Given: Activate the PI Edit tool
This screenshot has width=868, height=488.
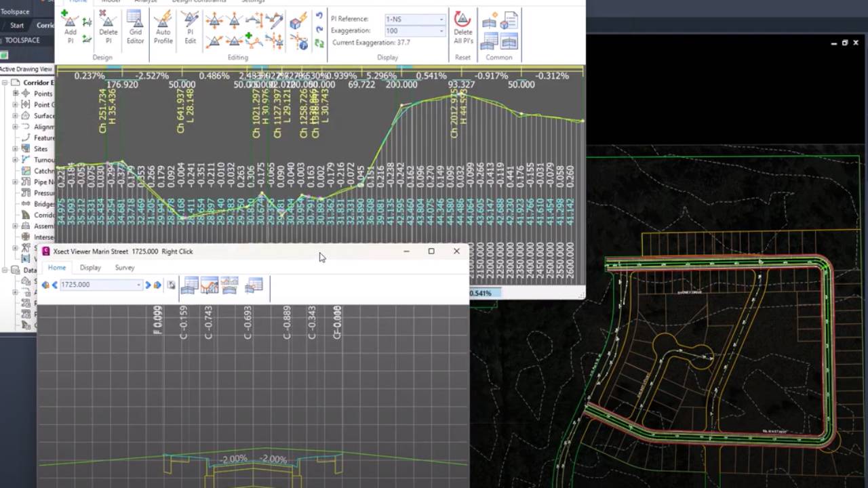Looking at the screenshot, I should pyautogui.click(x=190, y=27).
